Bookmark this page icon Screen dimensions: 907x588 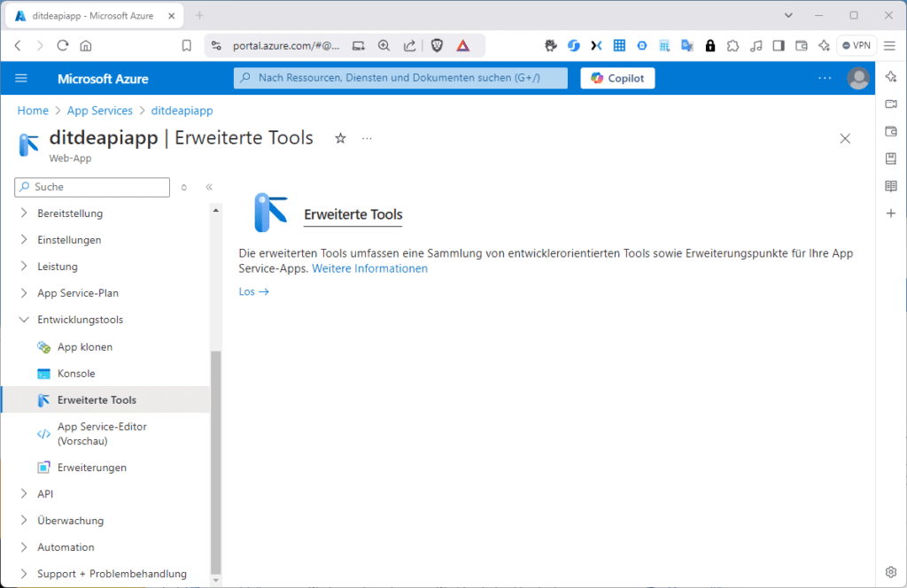click(186, 46)
